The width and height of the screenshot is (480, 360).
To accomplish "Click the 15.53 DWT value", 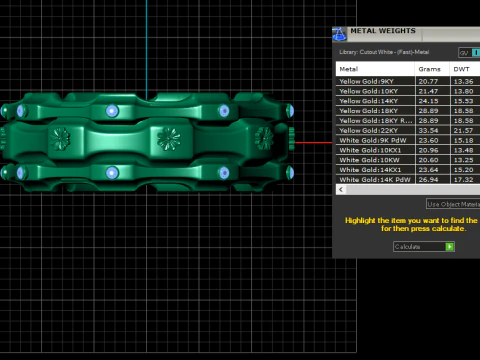I will pyautogui.click(x=464, y=101).
